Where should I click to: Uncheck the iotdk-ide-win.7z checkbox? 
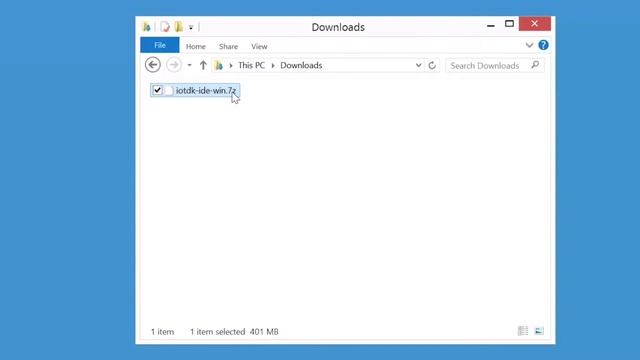click(158, 90)
